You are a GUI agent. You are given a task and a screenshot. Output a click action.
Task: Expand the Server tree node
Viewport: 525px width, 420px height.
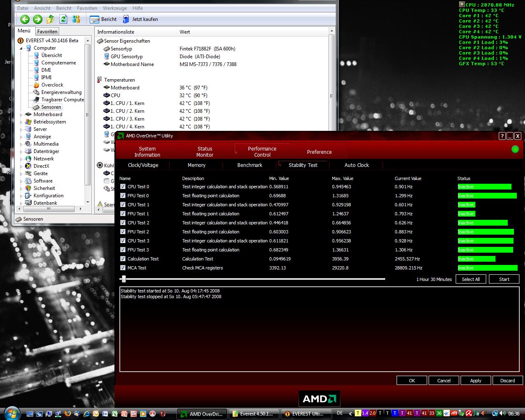(21, 130)
